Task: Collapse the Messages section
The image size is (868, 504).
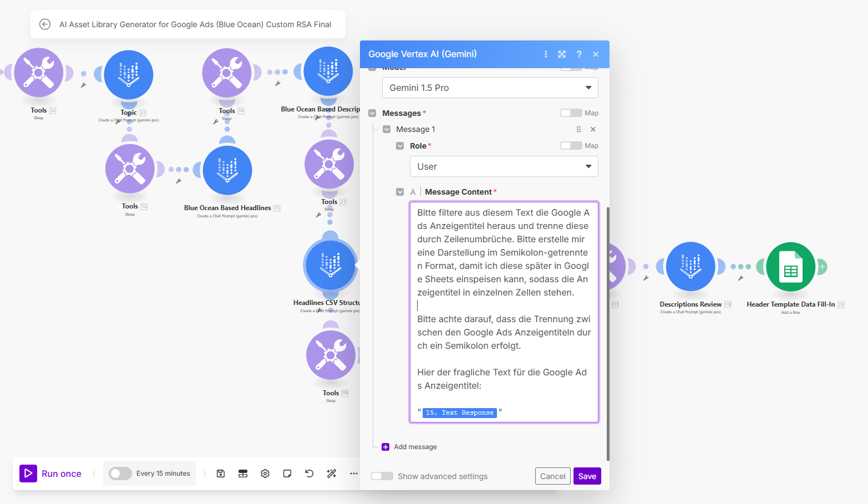Action: click(373, 113)
